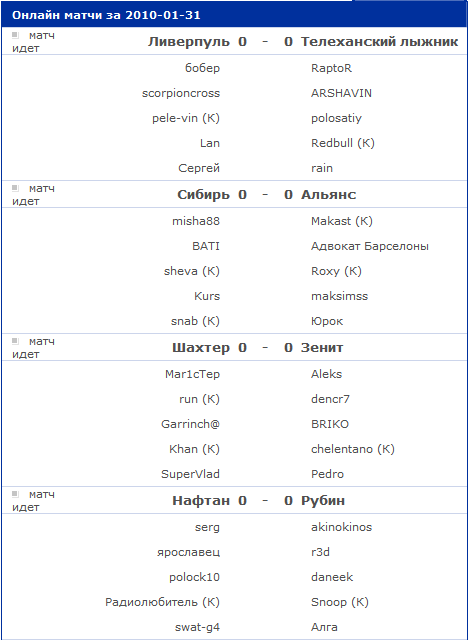Select player Garrinch@
The height and width of the screenshot is (640, 470).
click(190, 424)
